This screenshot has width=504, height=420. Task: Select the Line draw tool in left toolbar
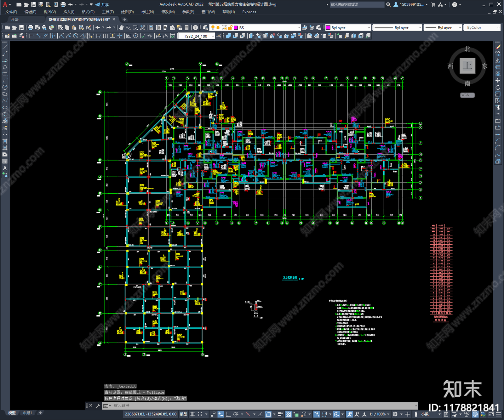click(5, 47)
